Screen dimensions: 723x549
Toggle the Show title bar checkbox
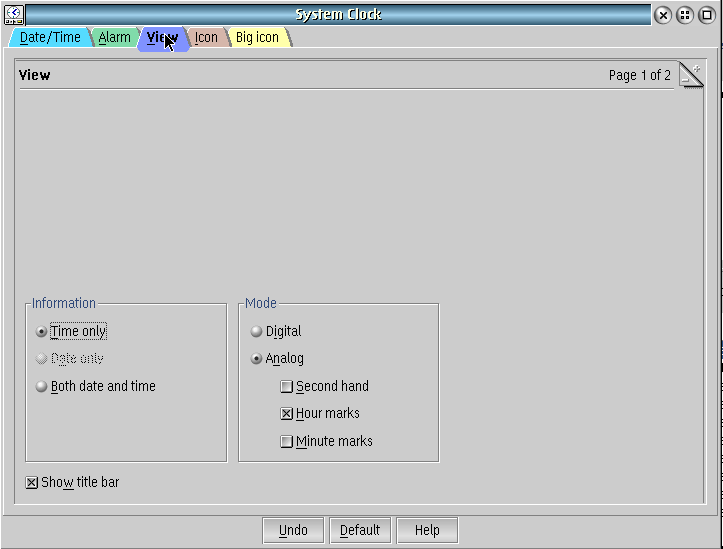pyautogui.click(x=72, y=483)
